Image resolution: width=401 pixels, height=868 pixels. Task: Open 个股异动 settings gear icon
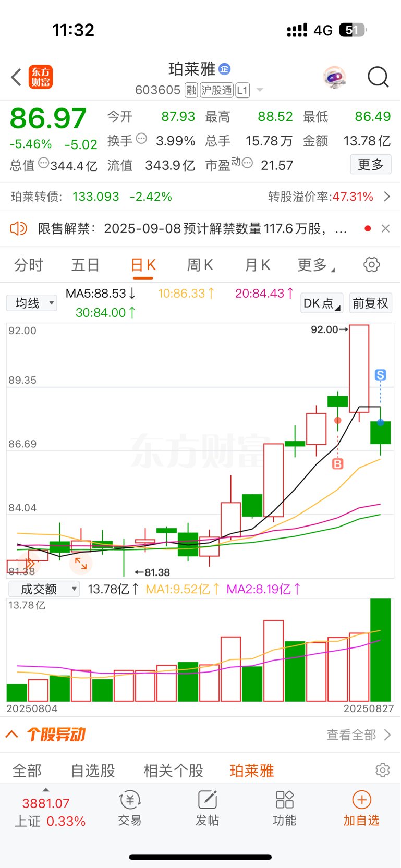(383, 770)
